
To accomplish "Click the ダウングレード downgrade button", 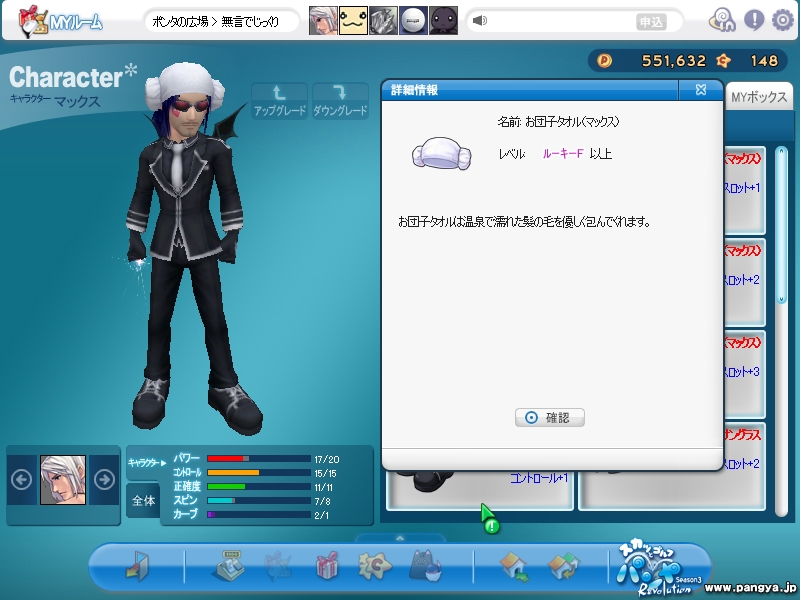I will pos(340,101).
